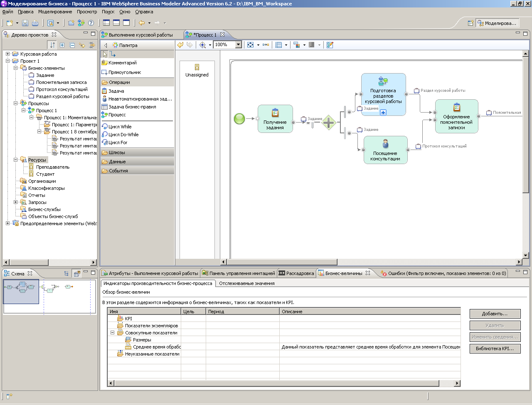Select the Оформление пояснительной записки task node
This screenshot has height=405, width=532.
click(456, 116)
